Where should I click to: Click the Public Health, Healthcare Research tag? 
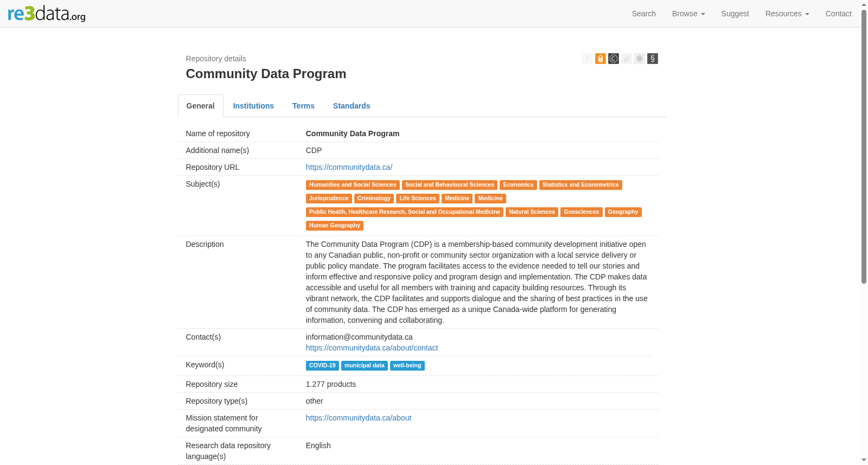[405, 212]
